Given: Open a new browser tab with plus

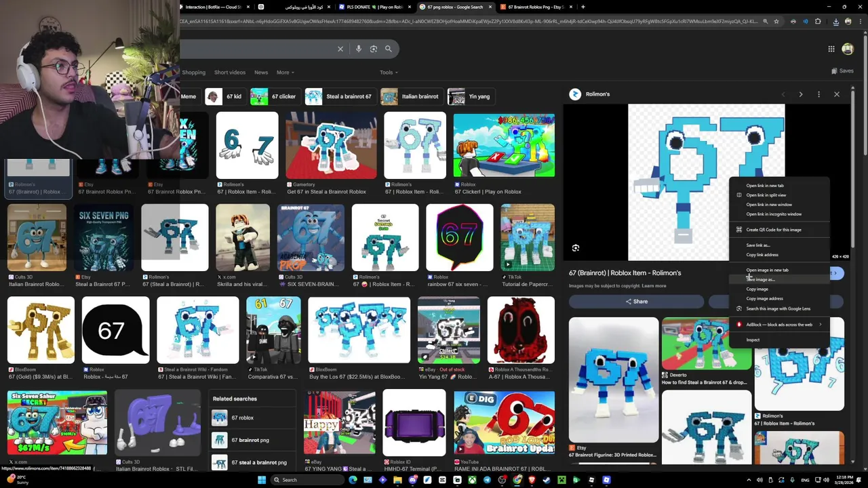Looking at the screenshot, I should coord(583,7).
